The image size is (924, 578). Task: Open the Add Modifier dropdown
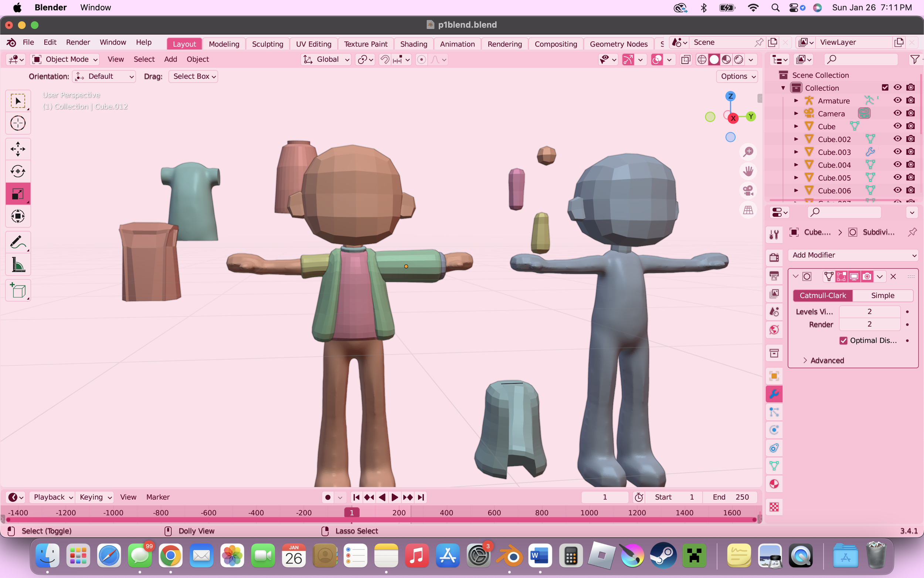[x=853, y=255]
